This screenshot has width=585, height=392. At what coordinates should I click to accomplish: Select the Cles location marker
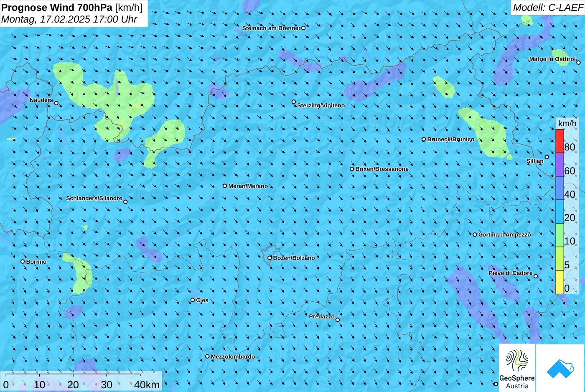point(193,300)
